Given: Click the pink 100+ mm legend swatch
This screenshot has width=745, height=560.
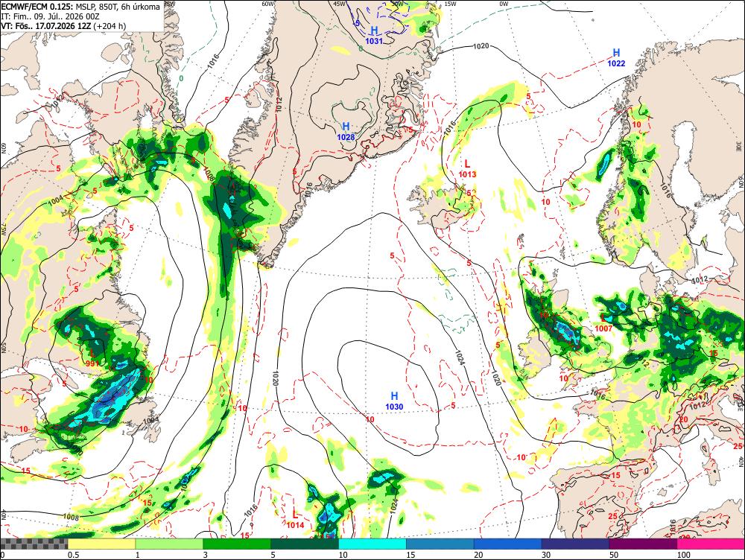Looking at the screenshot, I should point(711,544).
